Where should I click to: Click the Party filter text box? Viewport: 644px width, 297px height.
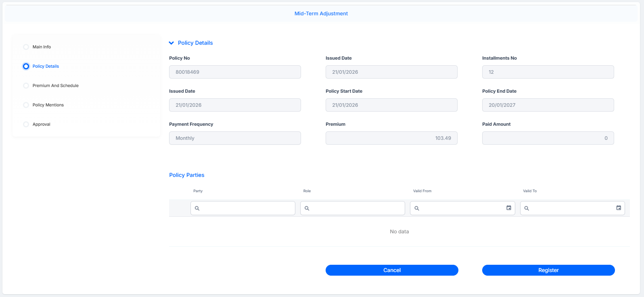click(x=243, y=208)
